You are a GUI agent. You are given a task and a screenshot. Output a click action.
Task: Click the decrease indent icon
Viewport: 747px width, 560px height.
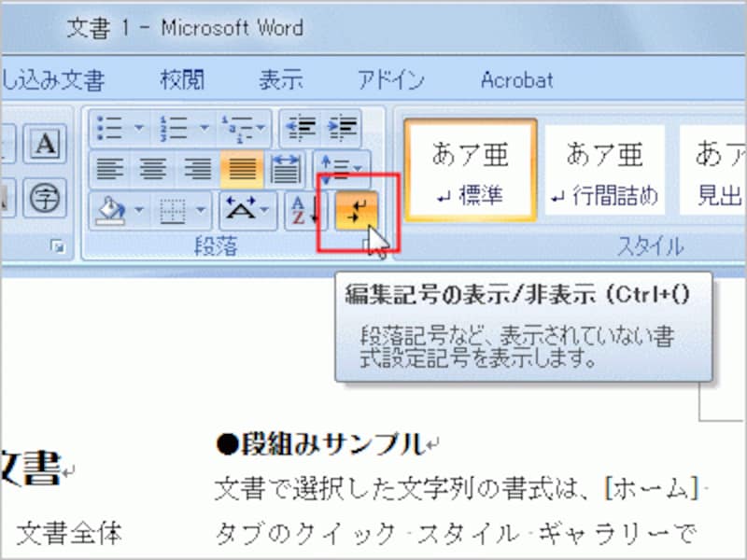coord(302,129)
